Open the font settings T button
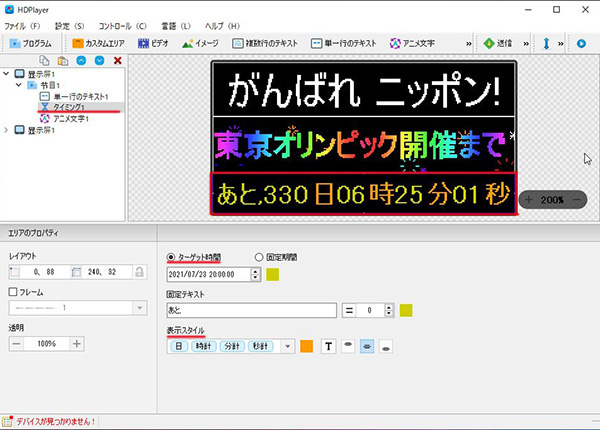This screenshot has height=430, width=600. tap(328, 347)
